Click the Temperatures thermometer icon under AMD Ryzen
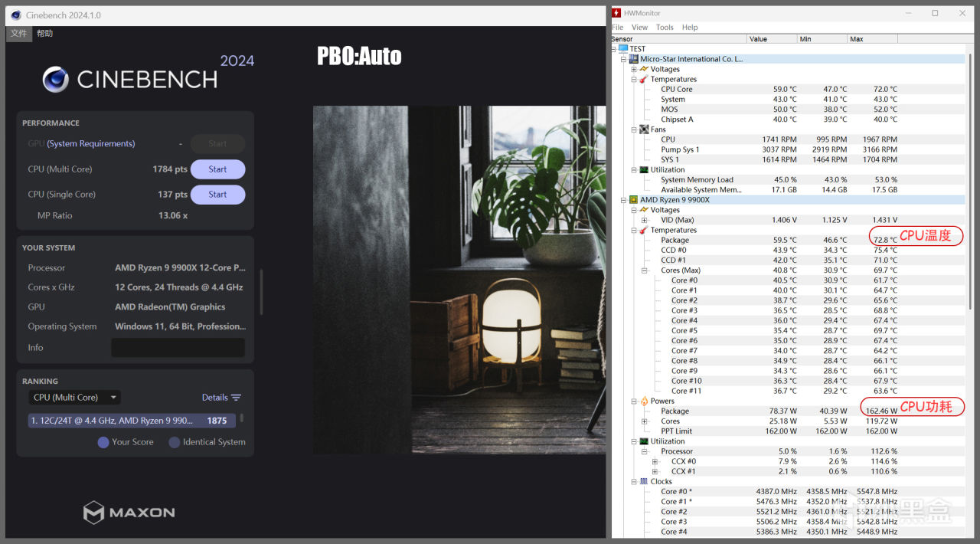 click(644, 230)
